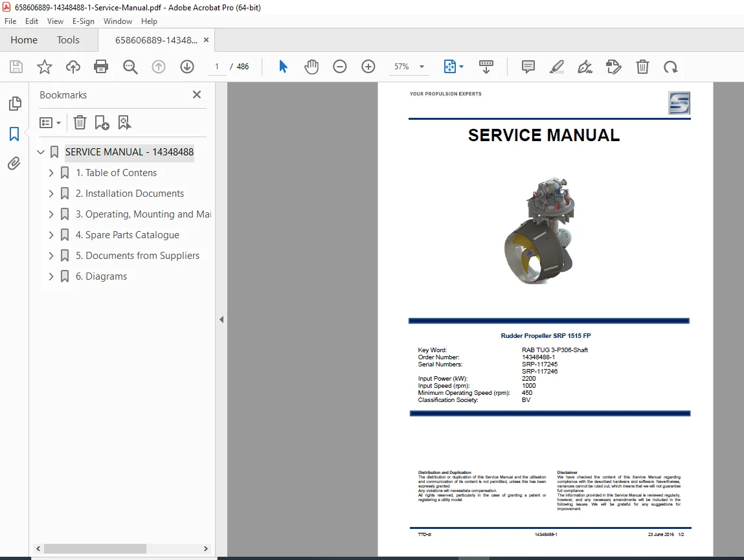
Task: Click the Find current bookmark icon
Action: pyautogui.click(x=124, y=123)
